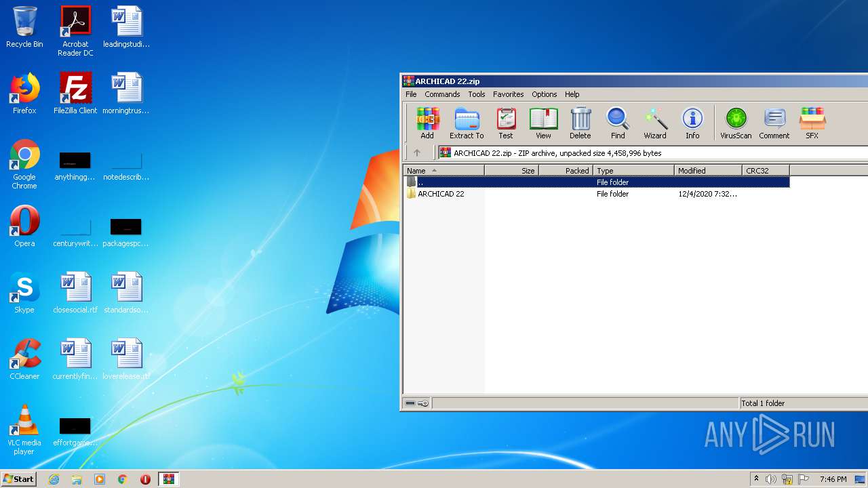Screen dimensions: 868x488
Task: Sort by the Packed column header
Action: (566, 171)
